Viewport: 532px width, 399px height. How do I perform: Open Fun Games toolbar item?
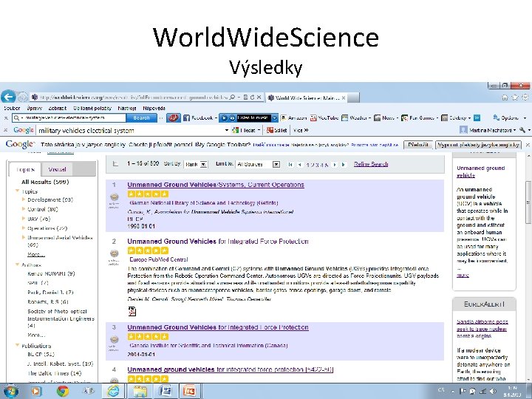[x=419, y=117]
